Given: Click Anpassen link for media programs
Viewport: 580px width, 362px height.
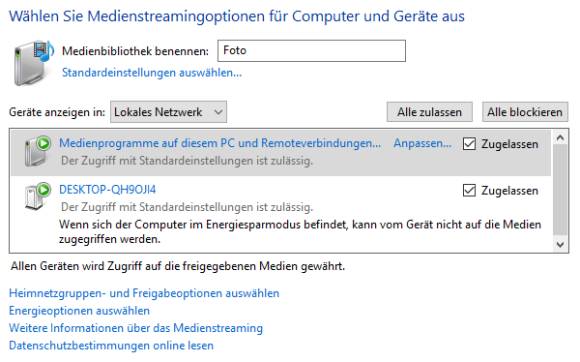Looking at the screenshot, I should point(422,143).
